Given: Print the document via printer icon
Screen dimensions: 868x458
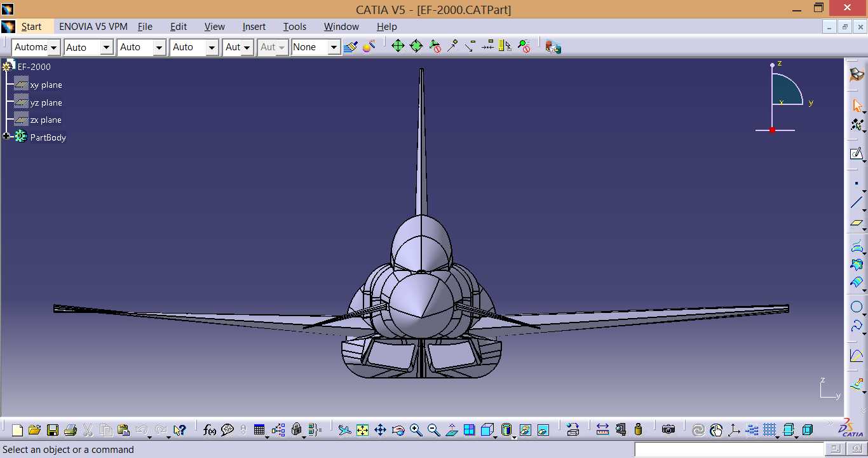Looking at the screenshot, I should coord(70,431).
